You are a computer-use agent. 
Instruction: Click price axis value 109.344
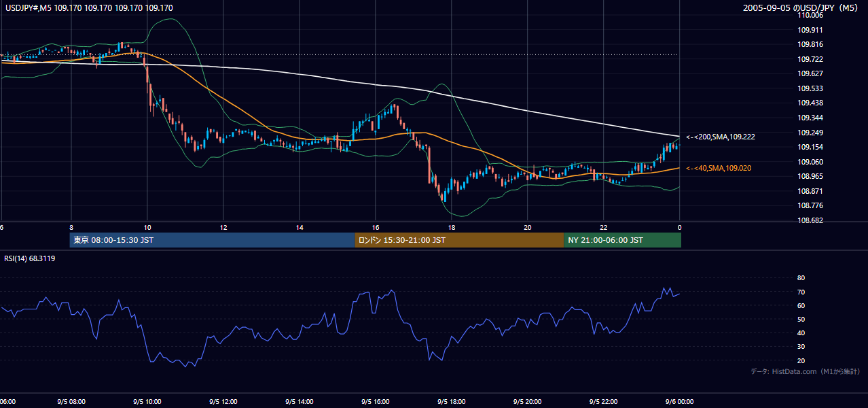coord(810,118)
